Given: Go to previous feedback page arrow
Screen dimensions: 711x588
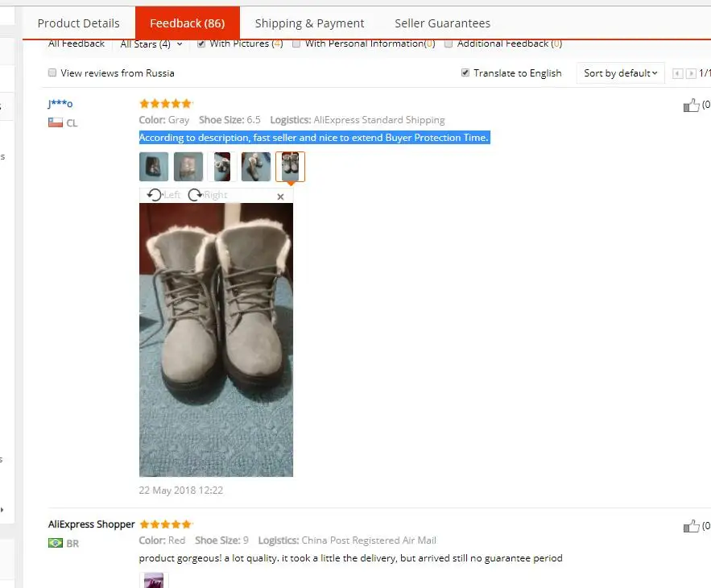Looking at the screenshot, I should [x=677, y=73].
